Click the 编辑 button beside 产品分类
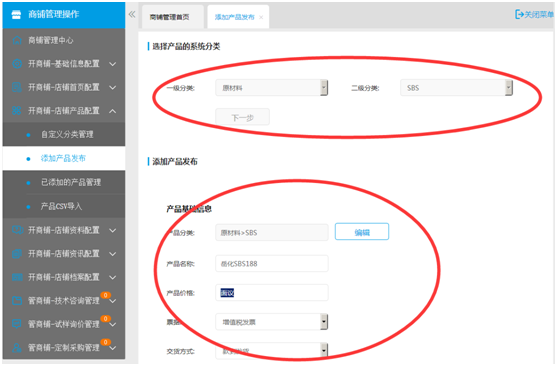Screen dimensions: 557x366 click(362, 232)
